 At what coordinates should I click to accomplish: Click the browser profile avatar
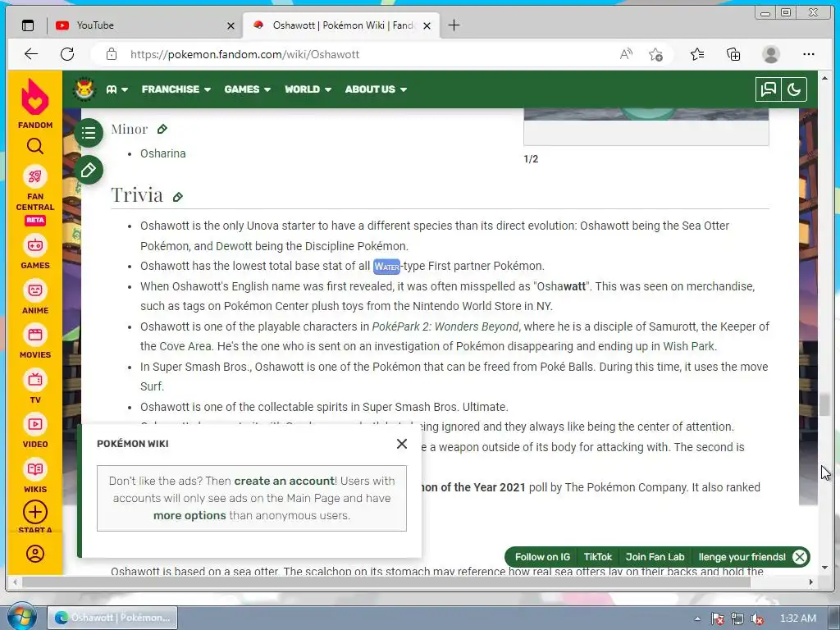[x=771, y=54]
